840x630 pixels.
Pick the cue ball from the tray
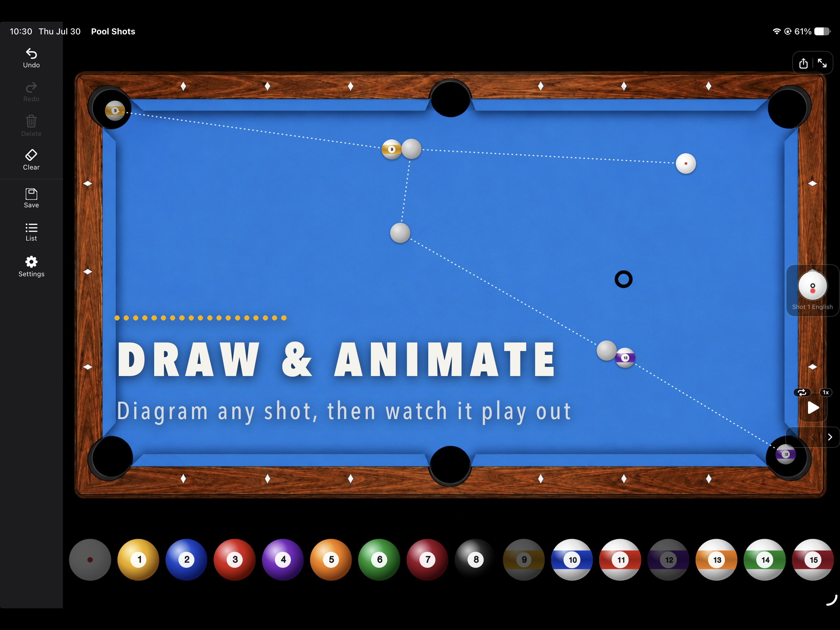[90, 559]
